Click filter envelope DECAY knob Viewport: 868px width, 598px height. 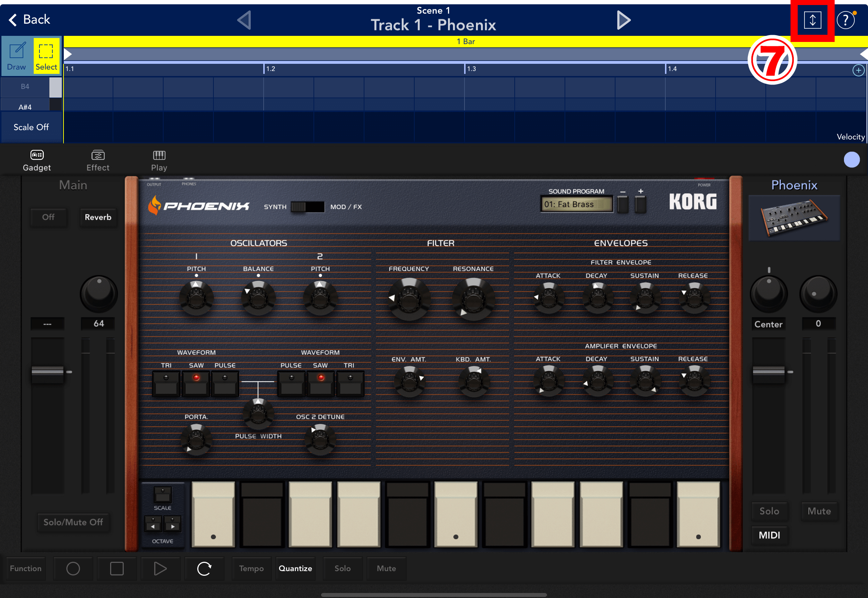coord(598,299)
